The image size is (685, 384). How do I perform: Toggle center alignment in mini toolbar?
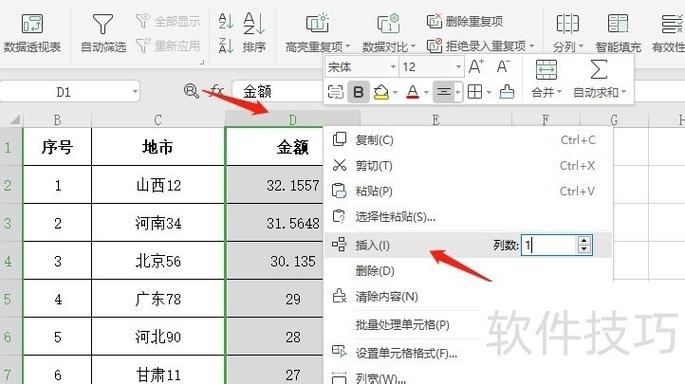(x=443, y=92)
